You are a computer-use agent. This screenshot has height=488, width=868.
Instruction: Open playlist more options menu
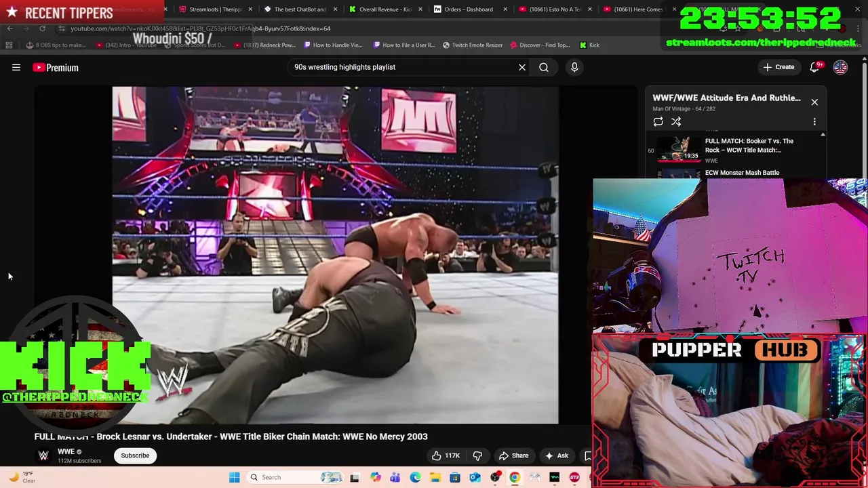814,122
